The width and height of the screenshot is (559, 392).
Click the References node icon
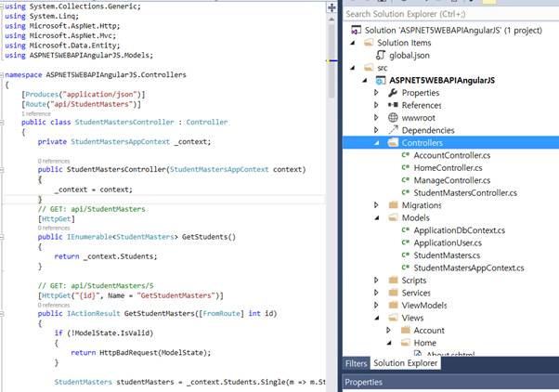(x=393, y=105)
